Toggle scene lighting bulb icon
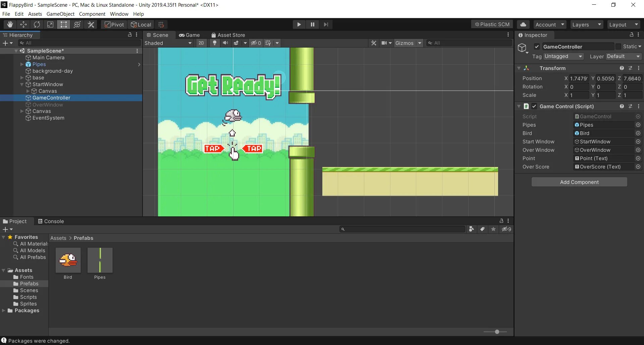Screen dimensions: 644x345 [x=215, y=43]
